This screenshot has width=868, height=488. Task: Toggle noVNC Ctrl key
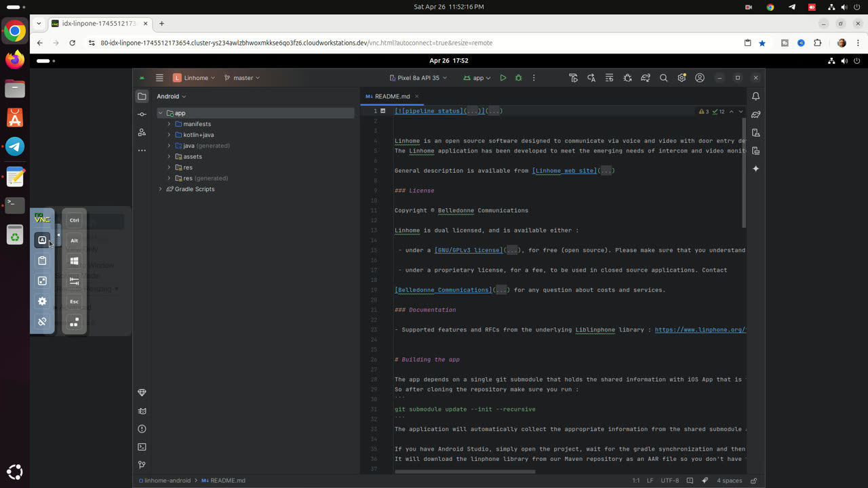pyautogui.click(x=75, y=220)
